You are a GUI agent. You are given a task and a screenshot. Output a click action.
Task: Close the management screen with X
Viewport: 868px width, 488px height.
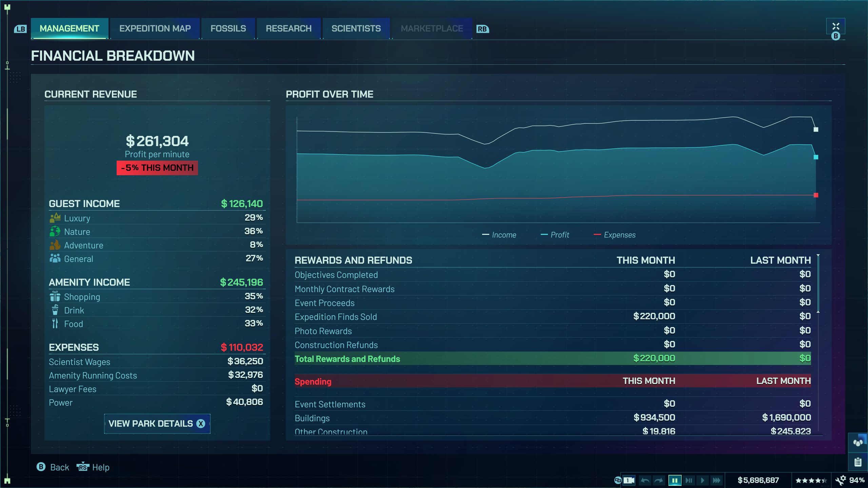point(835,26)
